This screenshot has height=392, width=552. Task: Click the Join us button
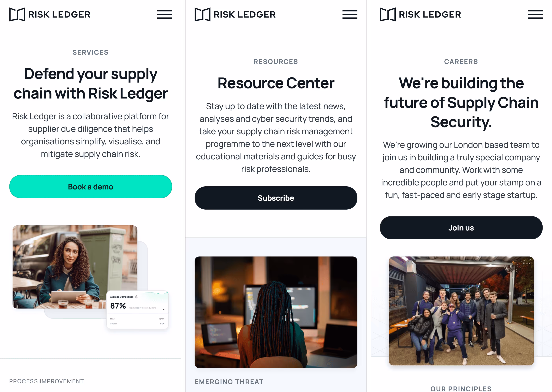pyautogui.click(x=461, y=228)
